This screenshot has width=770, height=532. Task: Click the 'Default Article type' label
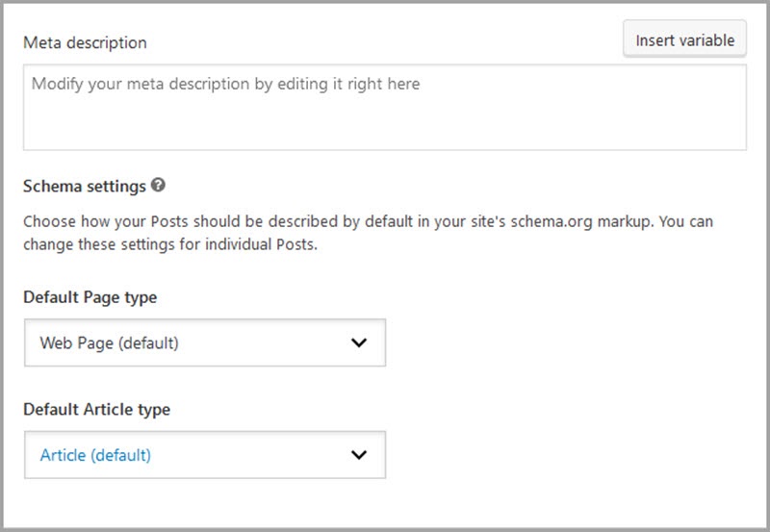tap(96, 410)
